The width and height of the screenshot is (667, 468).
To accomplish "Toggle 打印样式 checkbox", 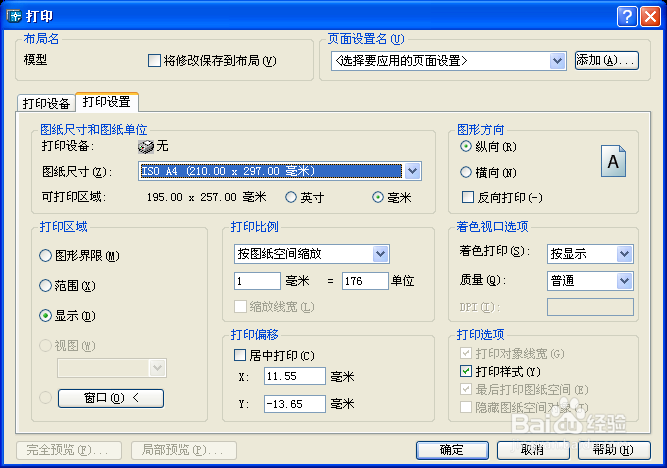I will pos(466,371).
